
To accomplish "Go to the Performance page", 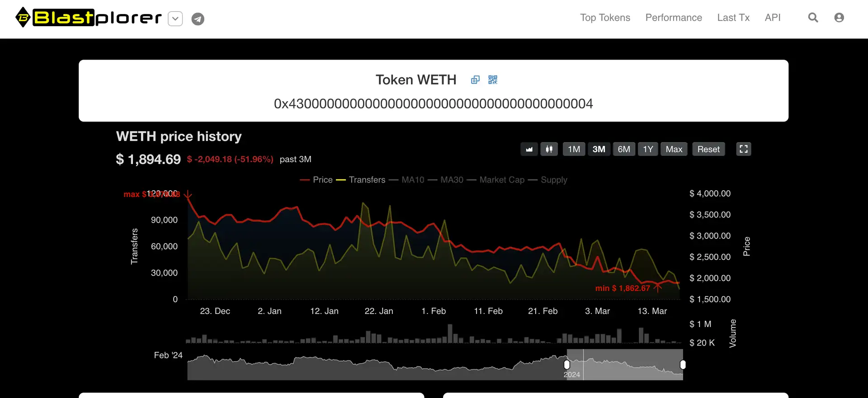I will pyautogui.click(x=674, y=18).
